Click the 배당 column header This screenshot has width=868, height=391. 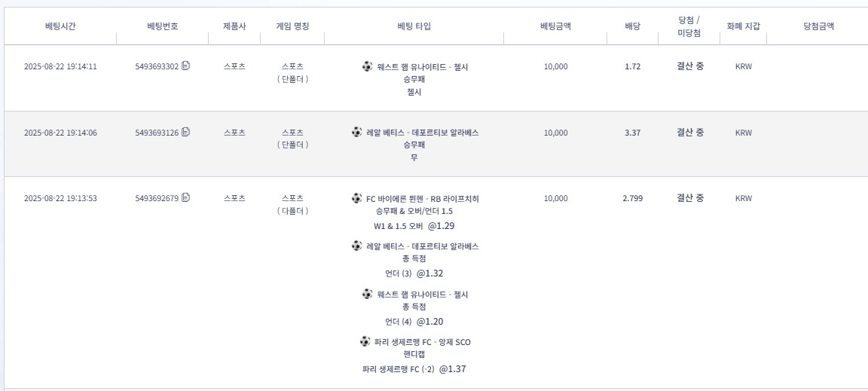[632, 26]
